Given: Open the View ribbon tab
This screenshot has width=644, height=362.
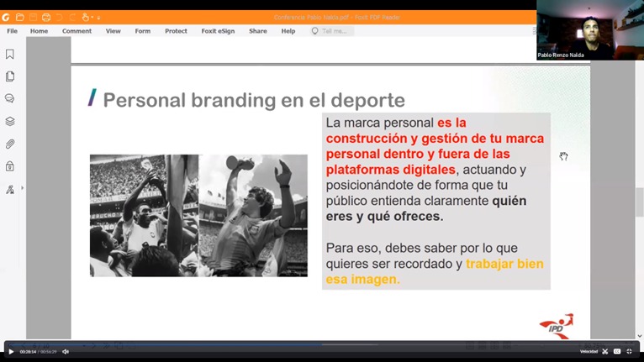Looking at the screenshot, I should click(113, 31).
